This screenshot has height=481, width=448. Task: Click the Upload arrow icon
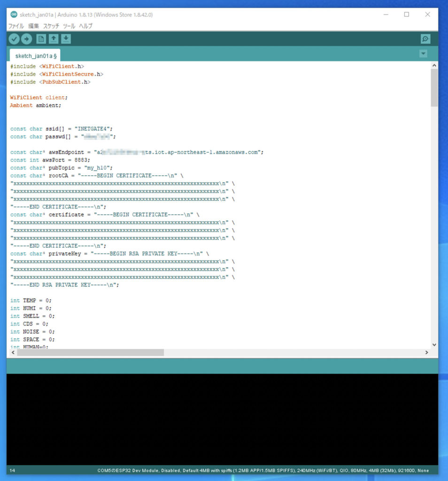coord(26,39)
